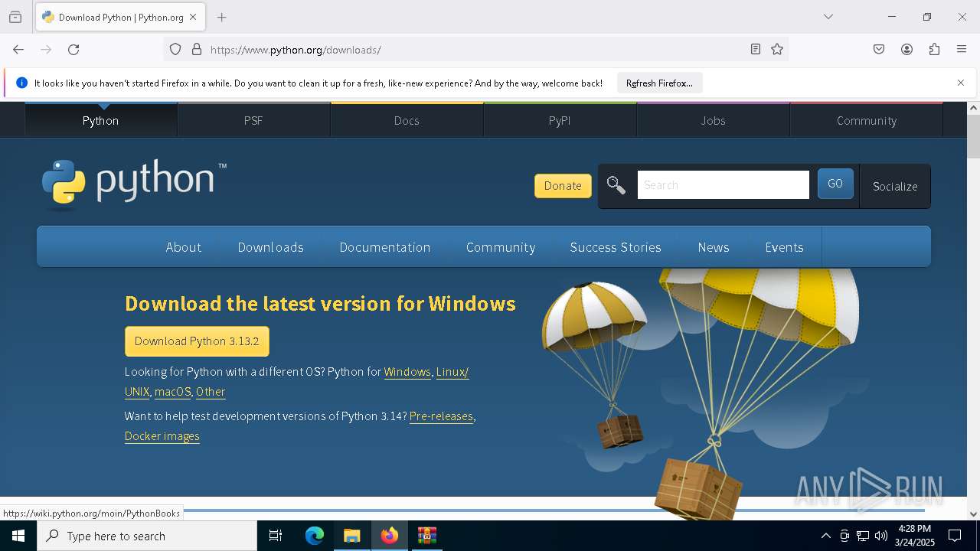Click the site Search input field
Screen dimensions: 980x551
point(724,185)
